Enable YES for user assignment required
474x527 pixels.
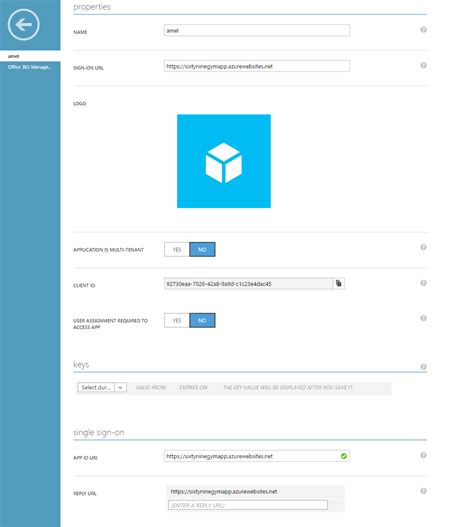pos(177,320)
